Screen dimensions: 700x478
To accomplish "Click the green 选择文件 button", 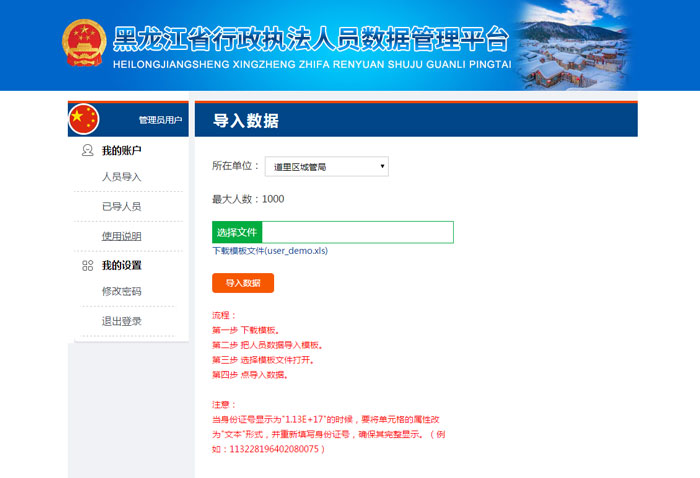I will 237,232.
